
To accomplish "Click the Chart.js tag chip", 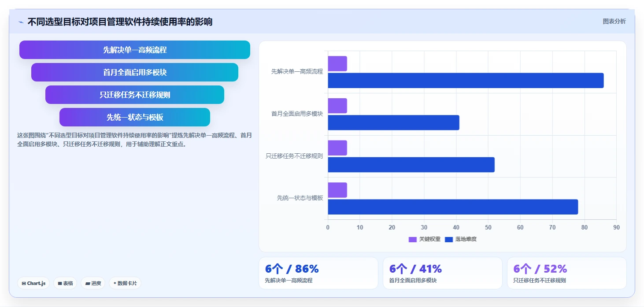I will 33,283.
